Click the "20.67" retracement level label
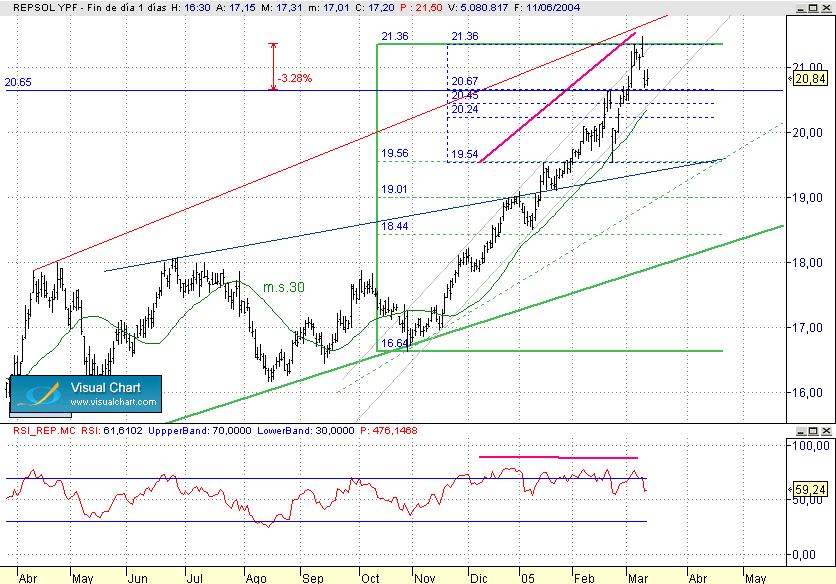This screenshot has width=836, height=584. tap(465, 81)
